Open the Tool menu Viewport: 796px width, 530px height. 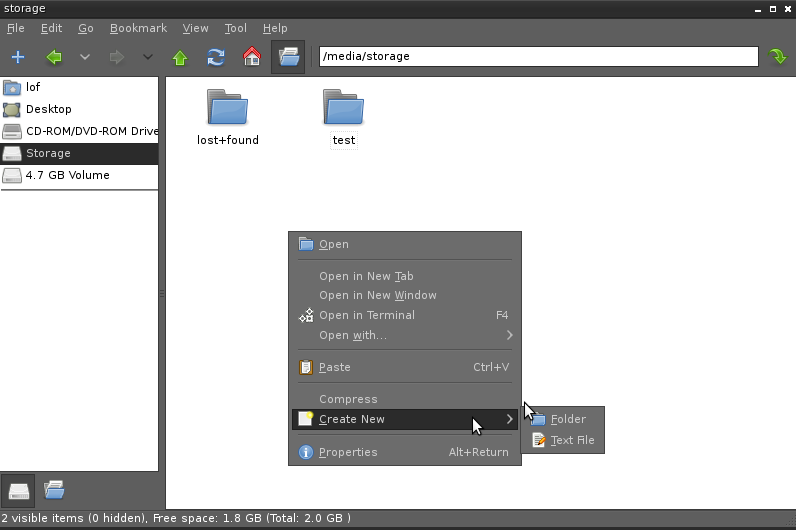click(x=236, y=28)
